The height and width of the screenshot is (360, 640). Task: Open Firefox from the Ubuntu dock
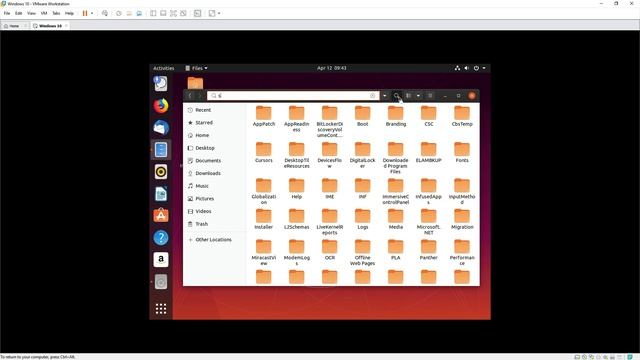(x=161, y=105)
